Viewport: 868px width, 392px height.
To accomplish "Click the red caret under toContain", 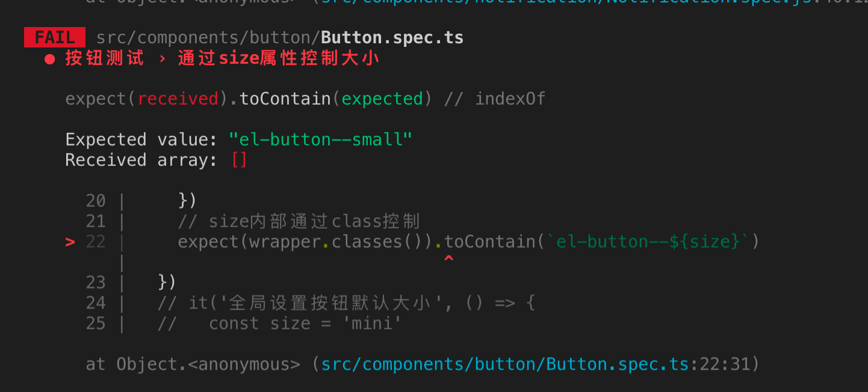I will point(448,259).
